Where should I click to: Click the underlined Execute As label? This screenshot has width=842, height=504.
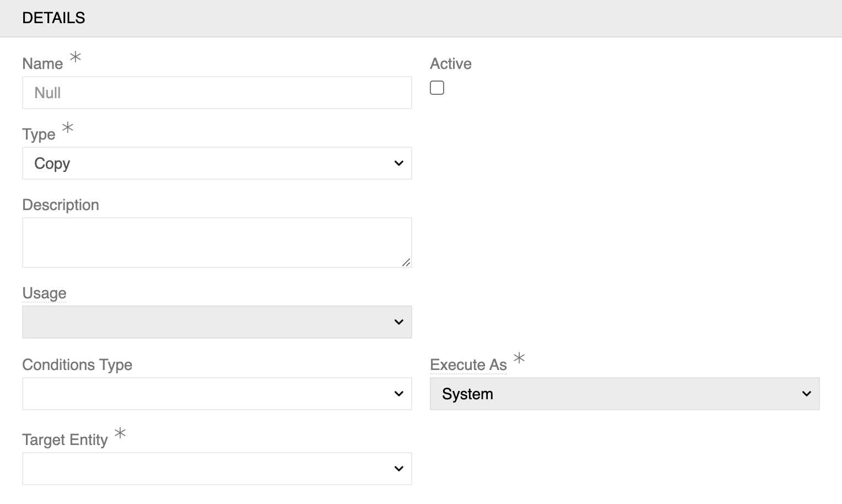468,364
